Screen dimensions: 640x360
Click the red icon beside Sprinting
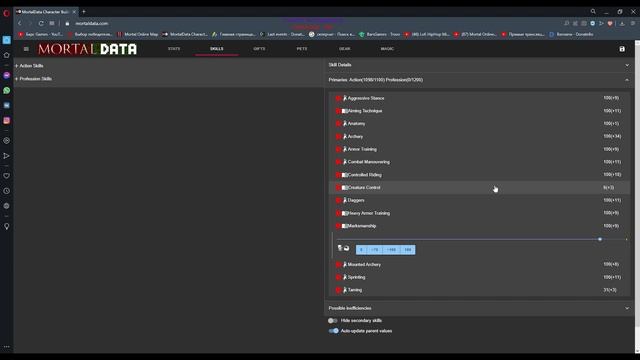pyautogui.click(x=338, y=277)
